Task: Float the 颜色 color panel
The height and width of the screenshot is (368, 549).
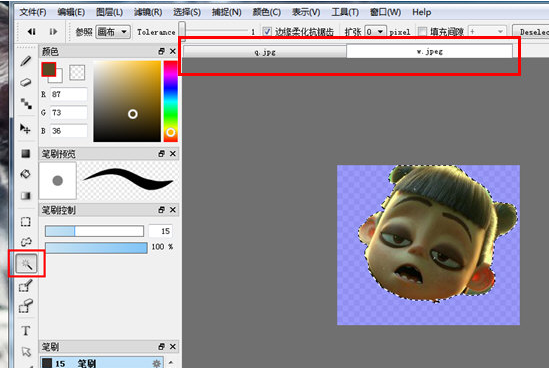Action: [x=161, y=51]
